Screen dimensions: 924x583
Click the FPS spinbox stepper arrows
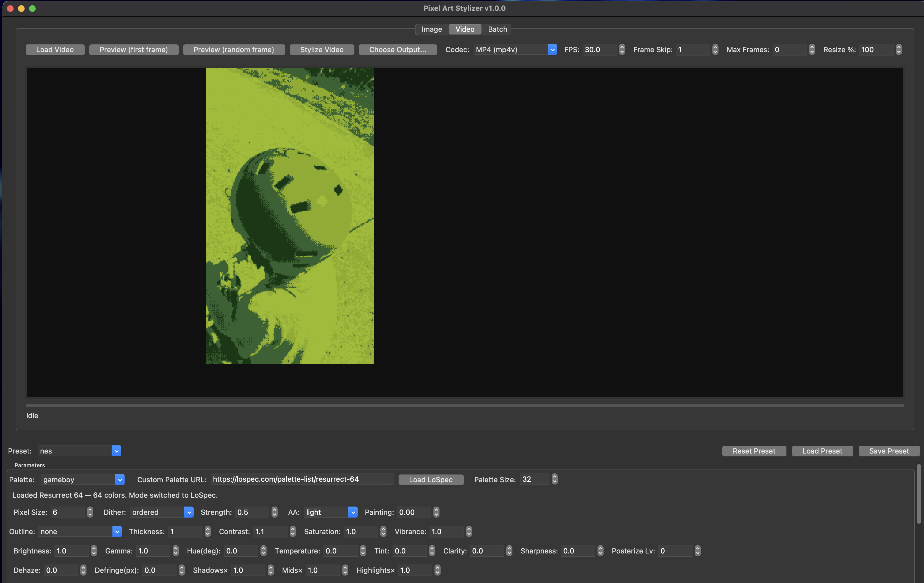click(x=622, y=49)
